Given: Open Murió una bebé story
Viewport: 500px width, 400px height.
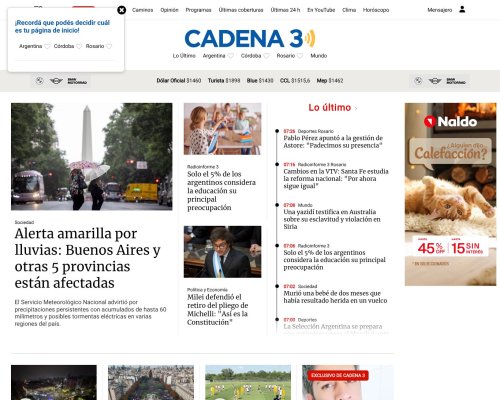Looking at the screenshot, I should pyautogui.click(x=335, y=297).
